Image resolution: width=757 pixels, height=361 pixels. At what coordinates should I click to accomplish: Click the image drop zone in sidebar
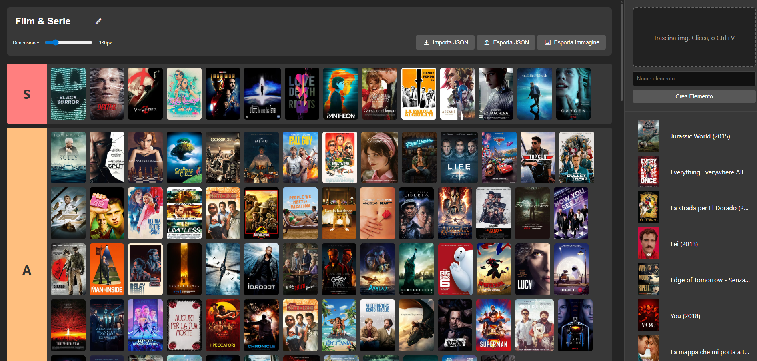(694, 37)
